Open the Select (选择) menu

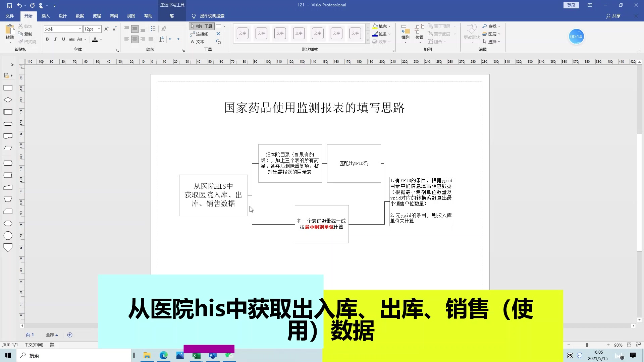click(x=491, y=42)
